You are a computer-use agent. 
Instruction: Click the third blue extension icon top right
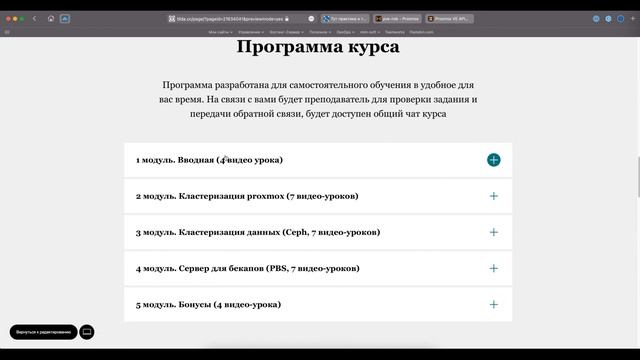[x=620, y=19]
